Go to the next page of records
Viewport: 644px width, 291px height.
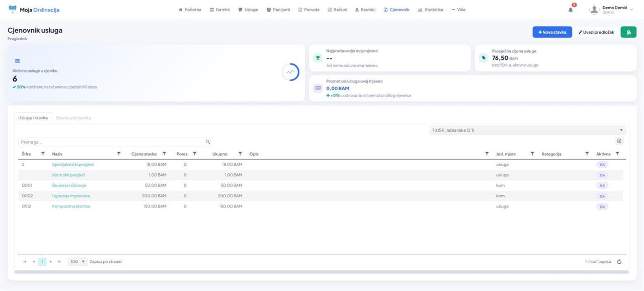[51, 262]
